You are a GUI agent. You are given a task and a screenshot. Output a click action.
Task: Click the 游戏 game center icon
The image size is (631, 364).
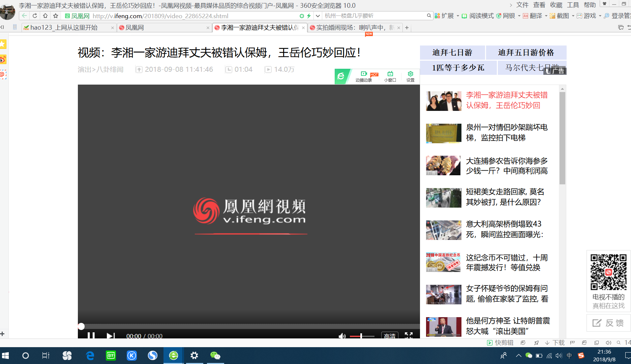pyautogui.click(x=587, y=16)
